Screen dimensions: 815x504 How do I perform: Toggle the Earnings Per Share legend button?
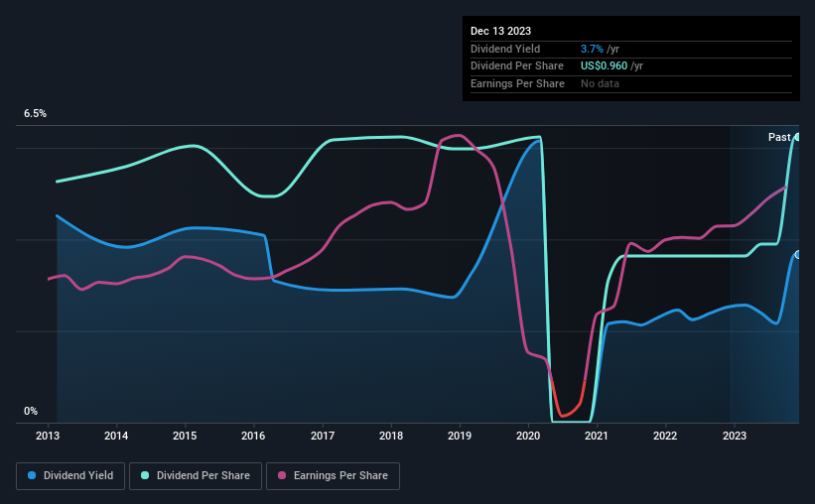point(333,476)
